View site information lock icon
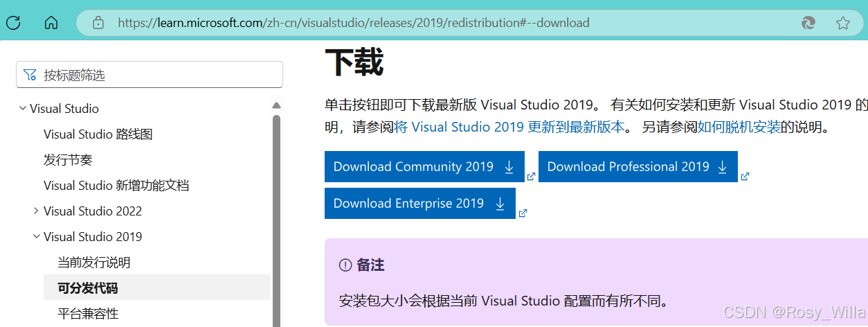The image size is (868, 327). click(98, 23)
